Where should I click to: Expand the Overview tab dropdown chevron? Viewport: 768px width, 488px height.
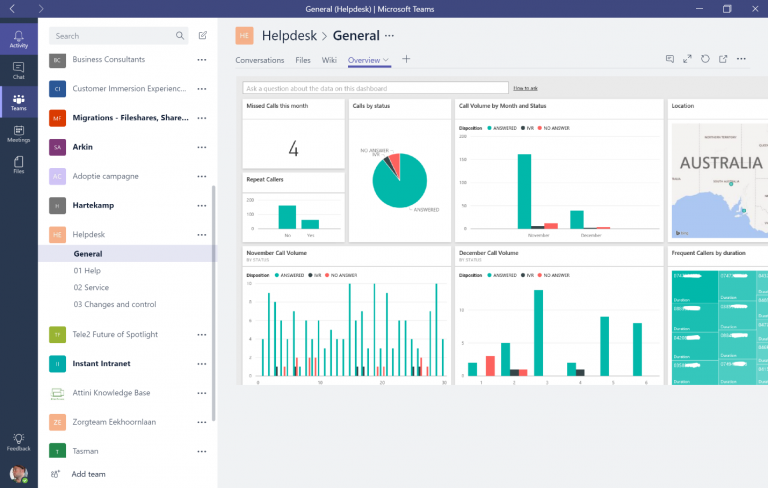pyautogui.click(x=386, y=60)
